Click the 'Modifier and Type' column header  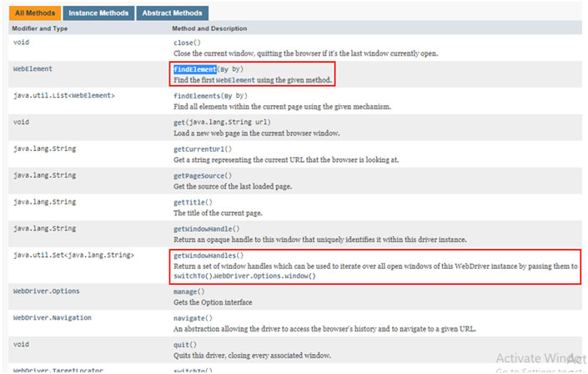coord(40,28)
